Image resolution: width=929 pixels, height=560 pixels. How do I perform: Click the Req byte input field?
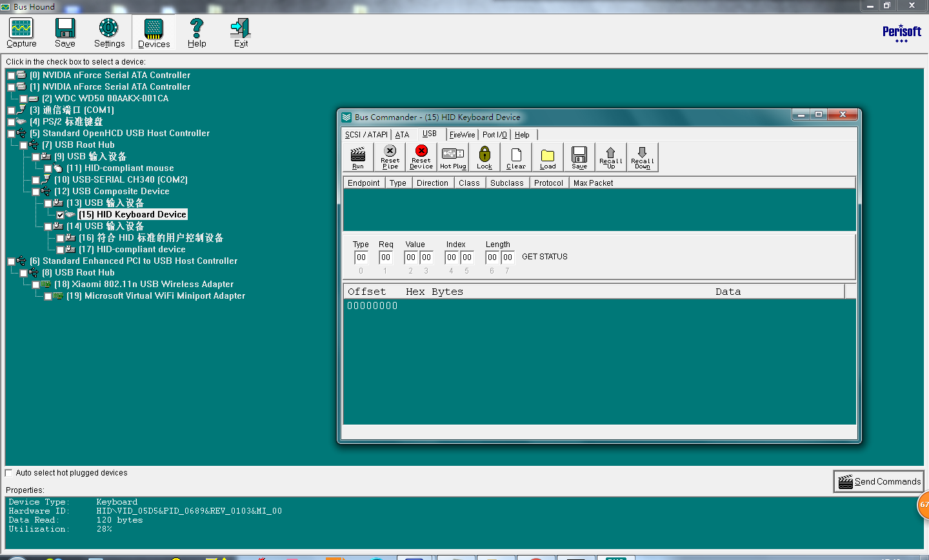386,257
